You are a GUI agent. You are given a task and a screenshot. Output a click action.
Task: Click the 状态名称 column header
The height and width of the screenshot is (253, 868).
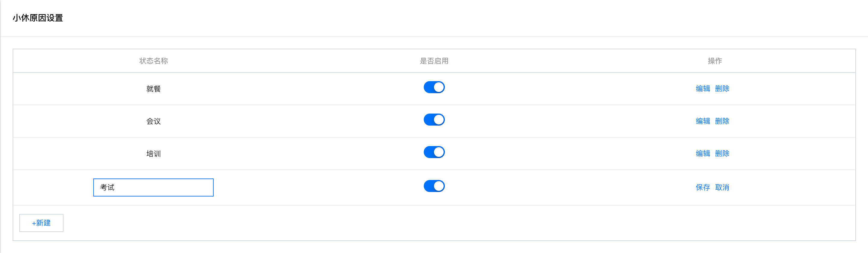(153, 61)
